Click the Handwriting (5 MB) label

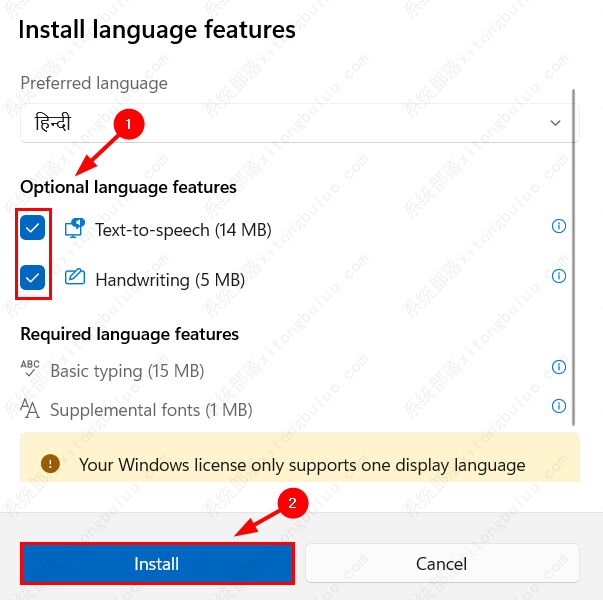[x=170, y=280]
